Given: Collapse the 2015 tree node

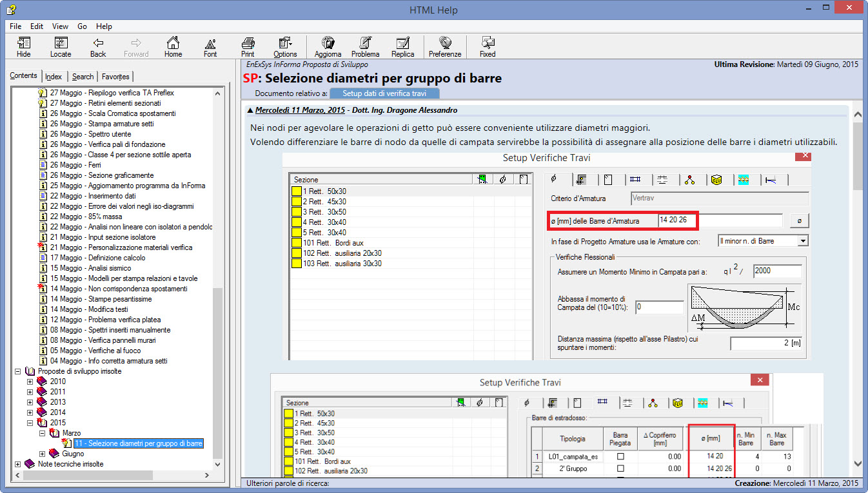Looking at the screenshot, I should point(30,423).
